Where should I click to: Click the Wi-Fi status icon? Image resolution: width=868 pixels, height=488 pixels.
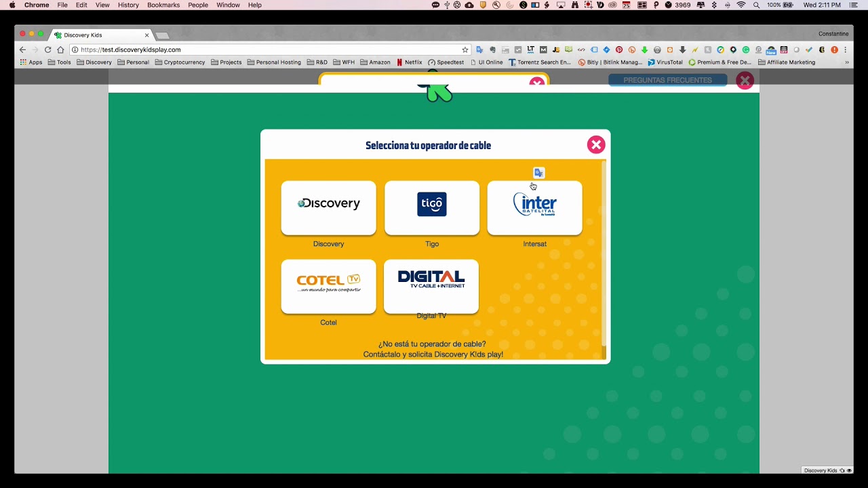click(x=741, y=5)
